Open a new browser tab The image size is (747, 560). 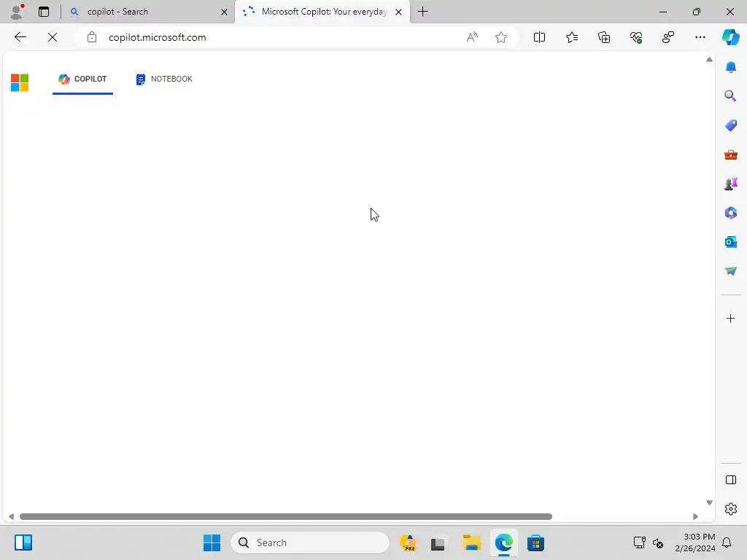(422, 12)
